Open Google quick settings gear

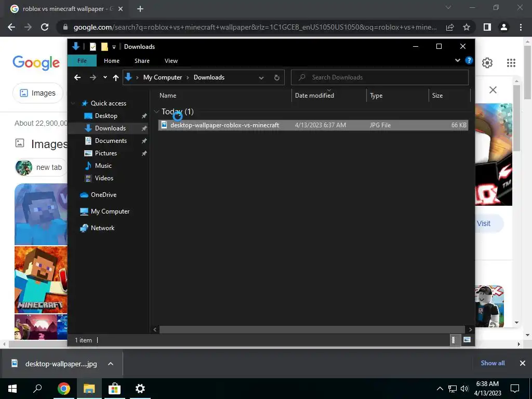487,63
